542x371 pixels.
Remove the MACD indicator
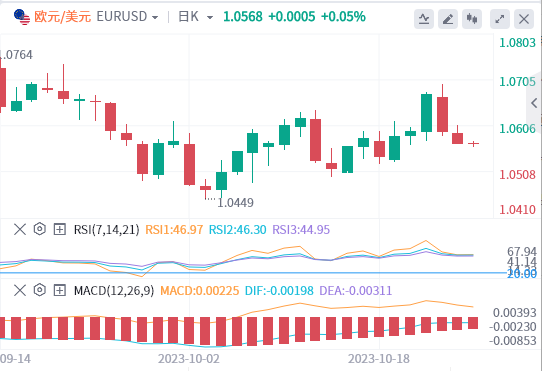coord(20,290)
